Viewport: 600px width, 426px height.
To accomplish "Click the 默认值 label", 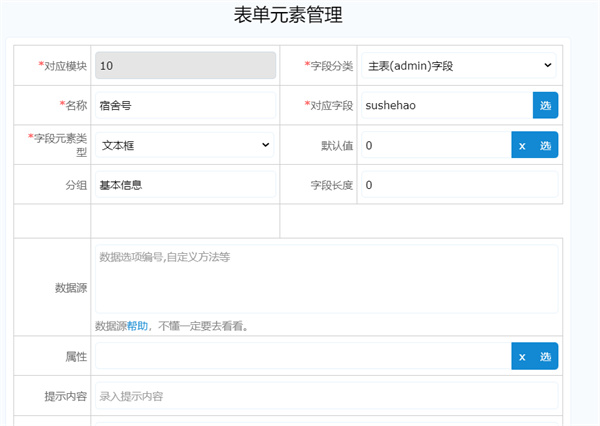I will coord(337,145).
